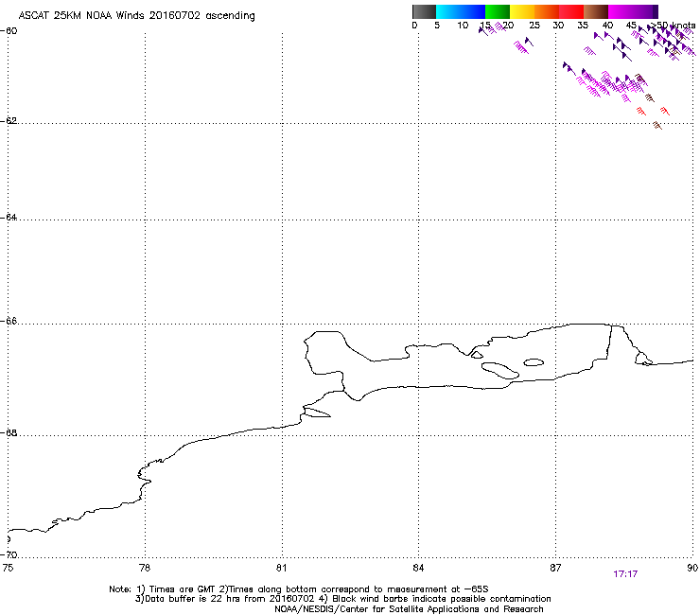Click the longitude label 78
This screenshot has width=700, height=615.
pos(145,568)
